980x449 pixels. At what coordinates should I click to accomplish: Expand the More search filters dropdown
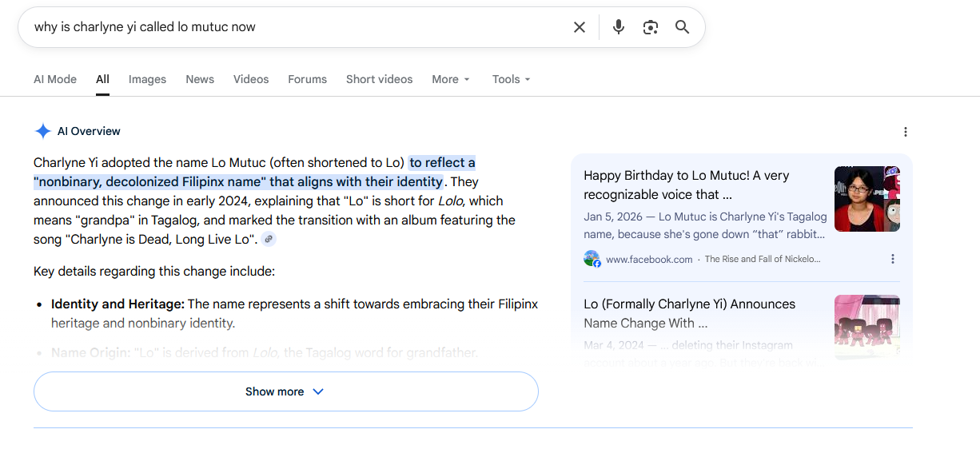[x=451, y=79]
